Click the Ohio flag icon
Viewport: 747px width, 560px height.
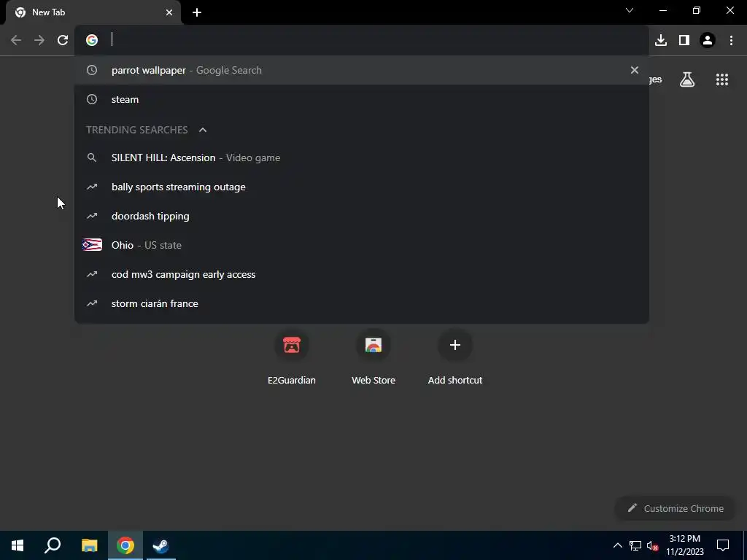point(92,245)
